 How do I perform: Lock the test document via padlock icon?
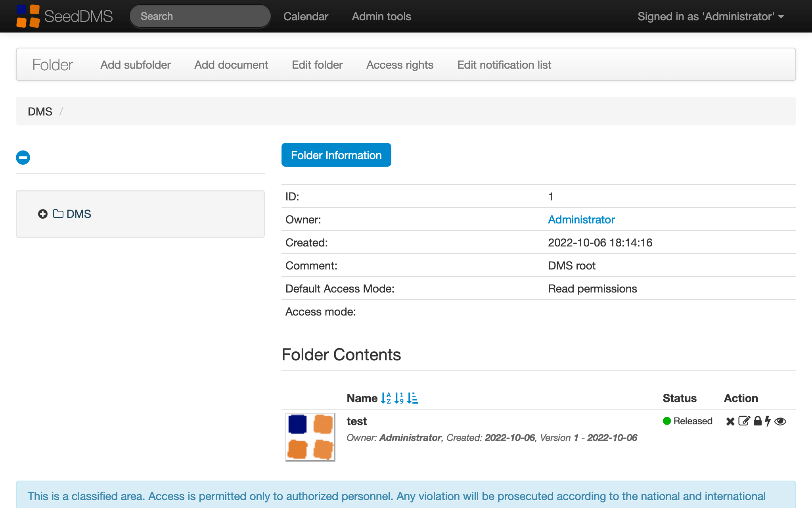click(x=757, y=421)
